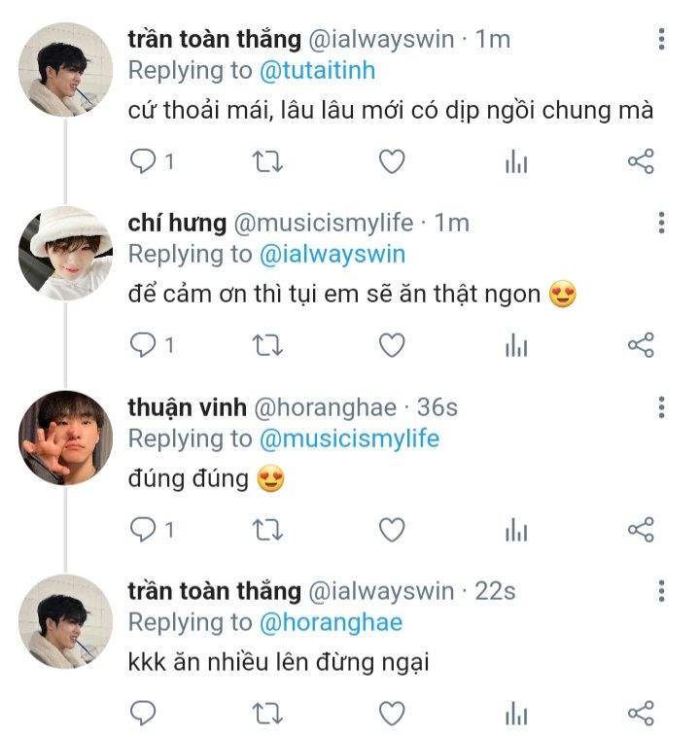Screen dimensions: 700x735
Task: Like thuận vinh's 'đúng đúng' tweet
Action: 391,530
